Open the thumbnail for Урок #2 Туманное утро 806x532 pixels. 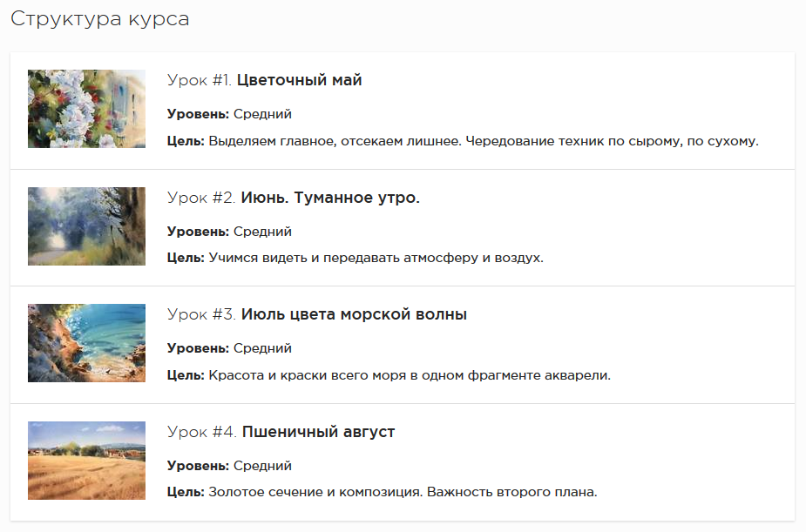[86, 226]
